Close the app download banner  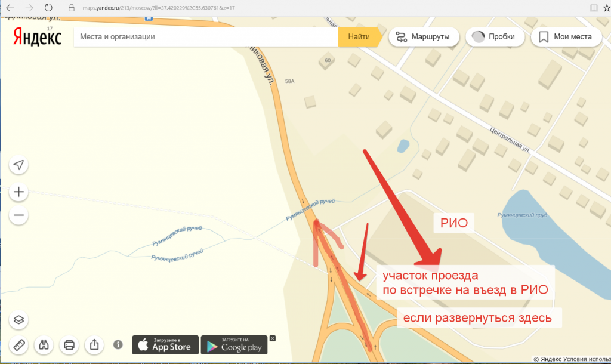272,338
